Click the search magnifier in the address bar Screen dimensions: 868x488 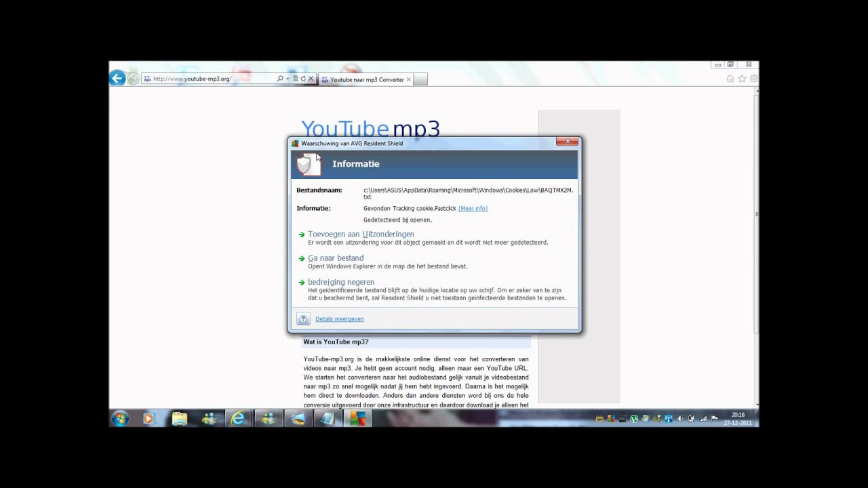pyautogui.click(x=280, y=79)
